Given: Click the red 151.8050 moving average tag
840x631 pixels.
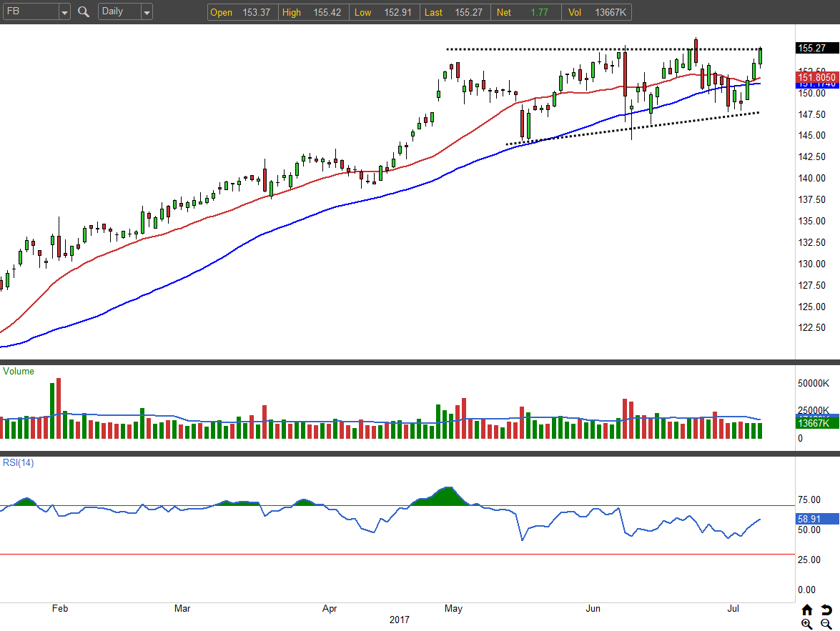Looking at the screenshot, I should point(816,76).
